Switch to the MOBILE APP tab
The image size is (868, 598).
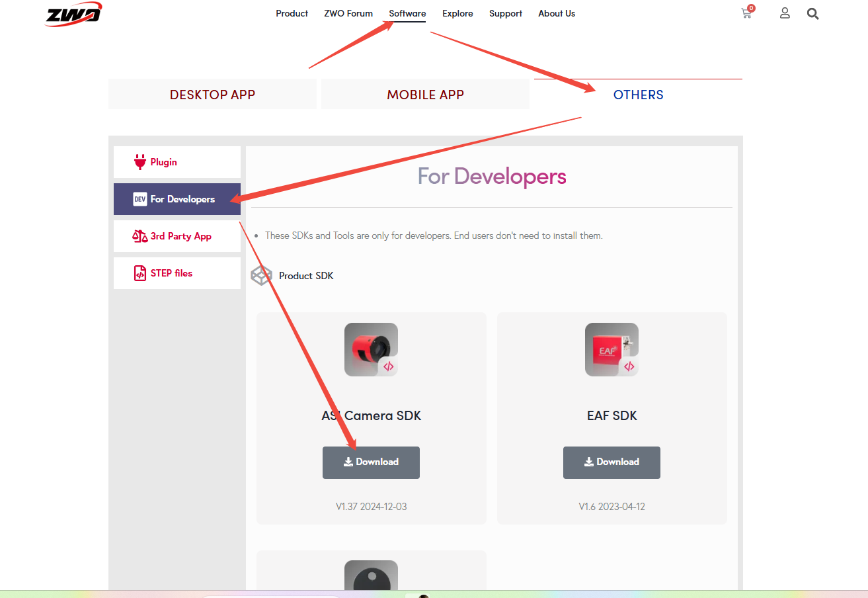tap(425, 95)
